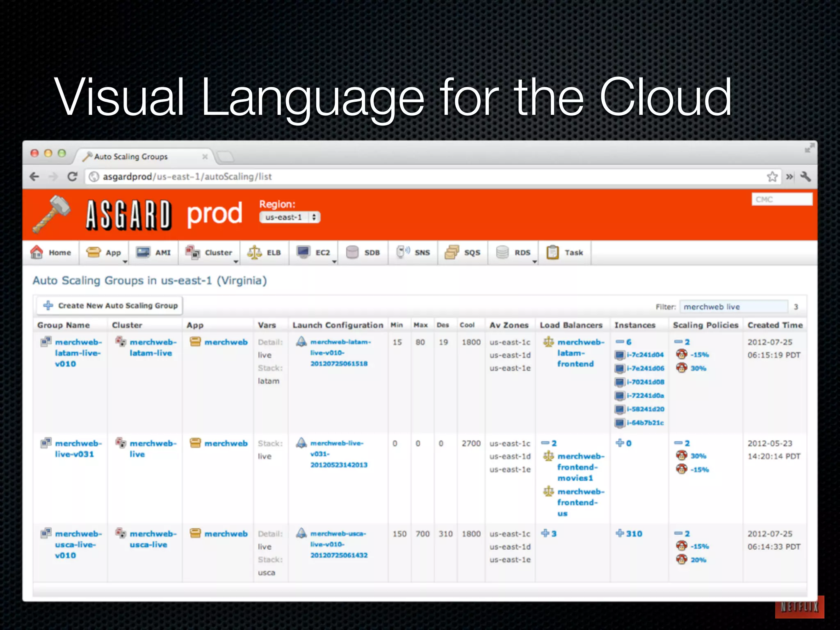The width and height of the screenshot is (840, 630).
Task: Open the SQS menu item
Action: (463, 253)
